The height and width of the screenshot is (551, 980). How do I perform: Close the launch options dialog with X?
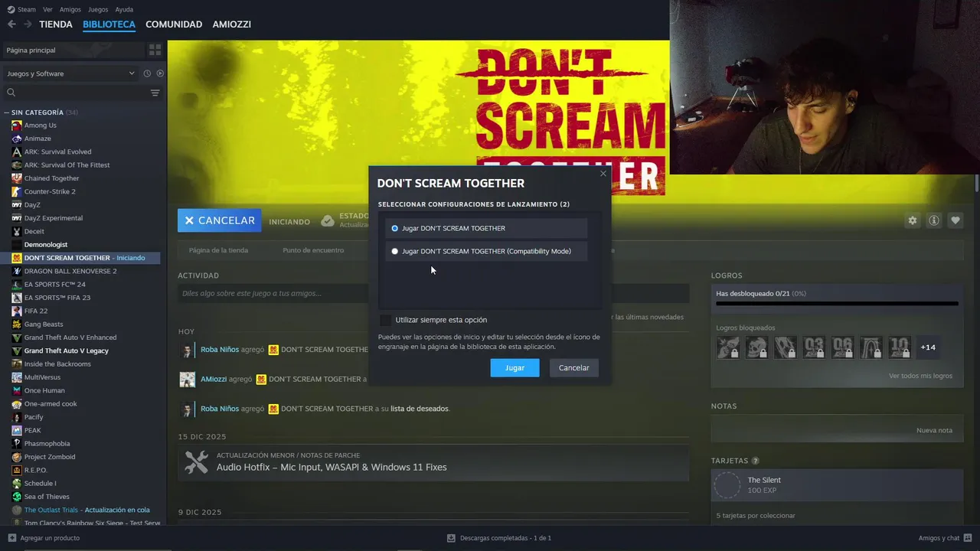coord(603,174)
